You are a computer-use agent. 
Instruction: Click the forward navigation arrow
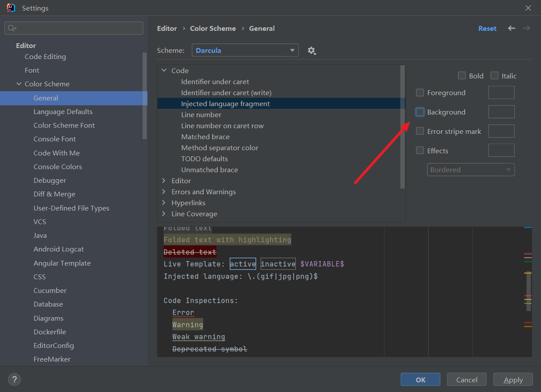[x=526, y=28]
